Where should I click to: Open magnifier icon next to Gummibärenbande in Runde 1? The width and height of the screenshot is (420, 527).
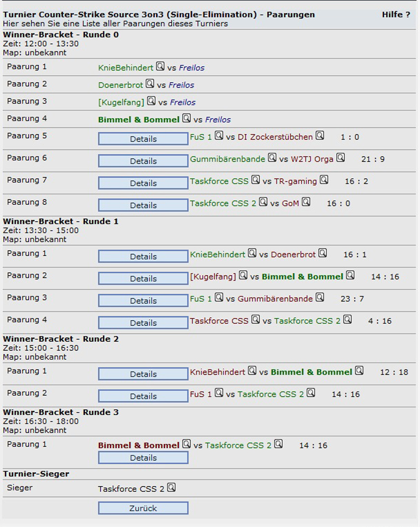point(320,297)
